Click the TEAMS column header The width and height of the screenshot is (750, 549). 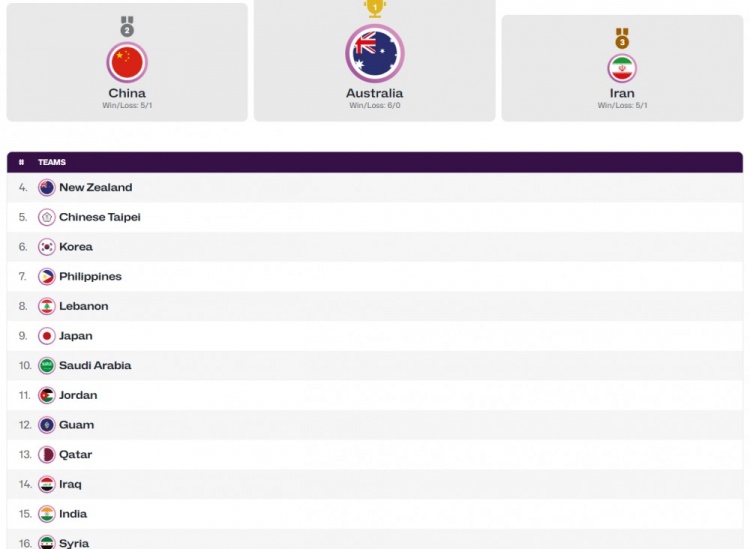click(x=52, y=162)
